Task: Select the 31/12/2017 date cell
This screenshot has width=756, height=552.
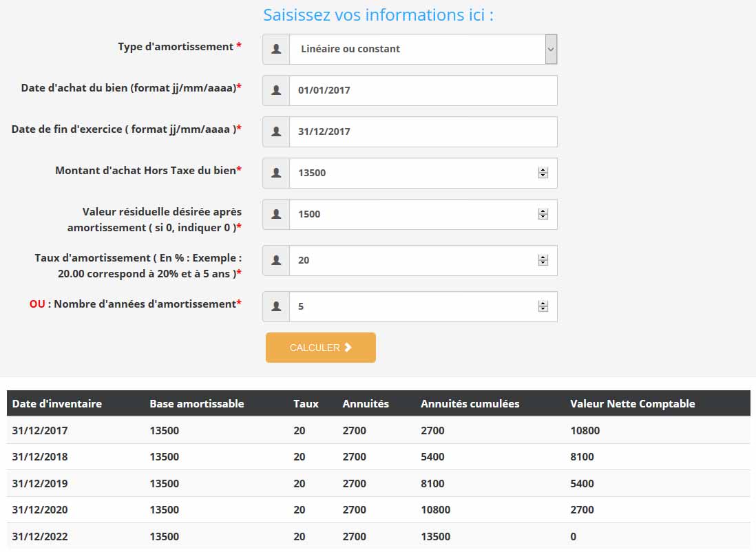Action: pyautogui.click(x=40, y=430)
